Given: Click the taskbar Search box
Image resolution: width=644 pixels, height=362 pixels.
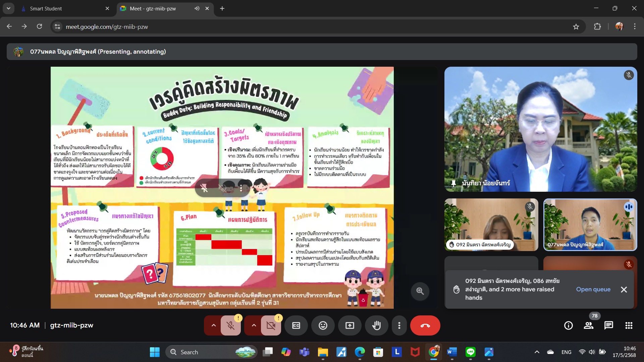Looking at the screenshot, I should 211,352.
